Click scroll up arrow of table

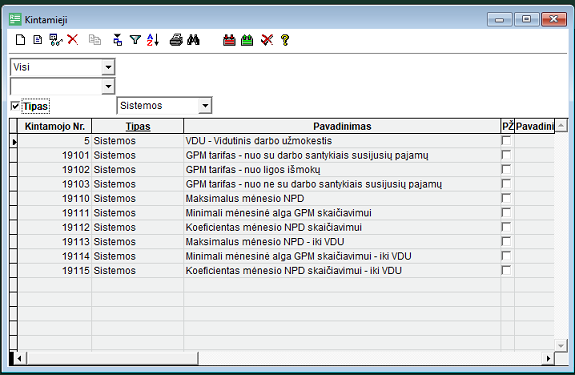[x=561, y=126]
